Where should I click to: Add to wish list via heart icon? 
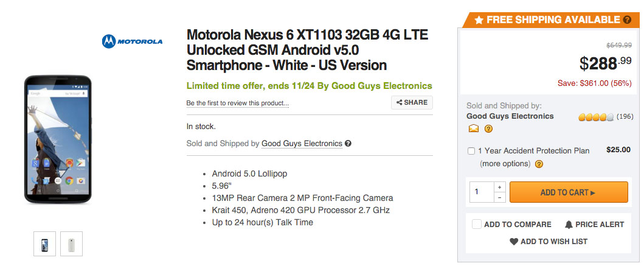tap(514, 241)
